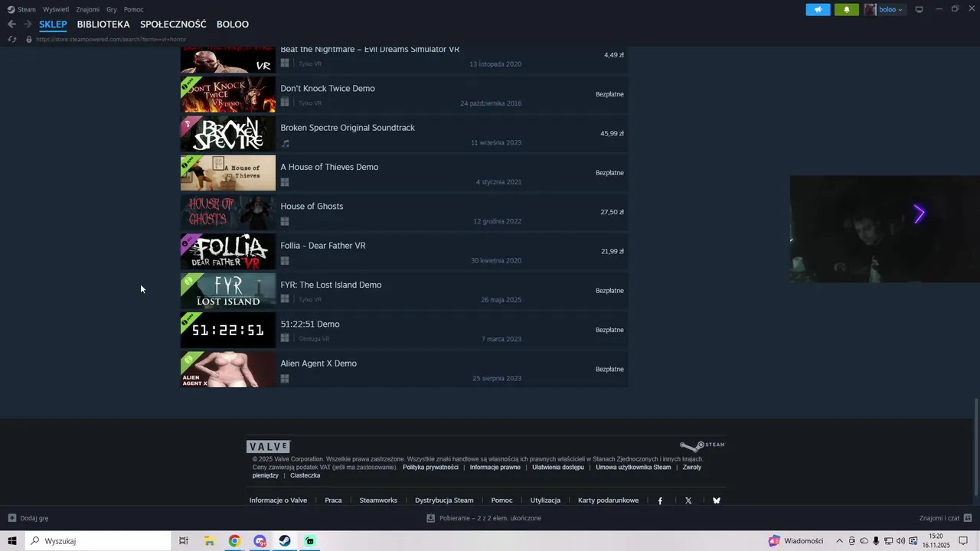
Task: Select the Don't Knock Twice Demo title
Action: pyautogui.click(x=328, y=88)
